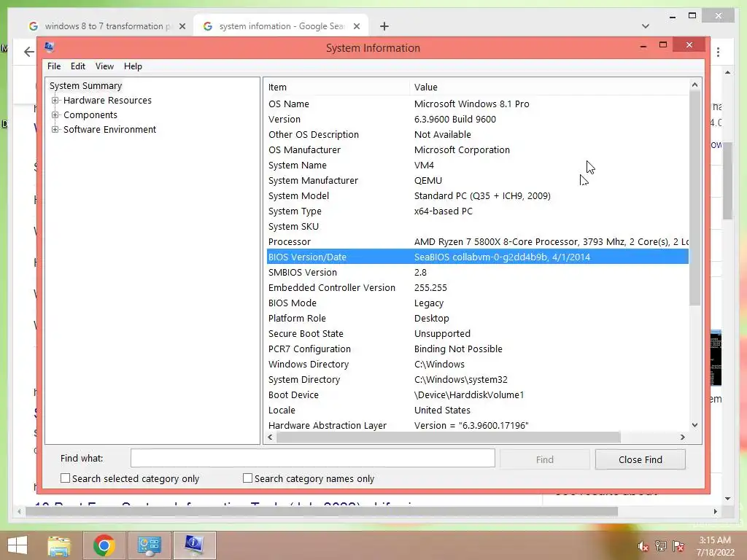
Task: Select the System Model row
Action: click(x=477, y=195)
